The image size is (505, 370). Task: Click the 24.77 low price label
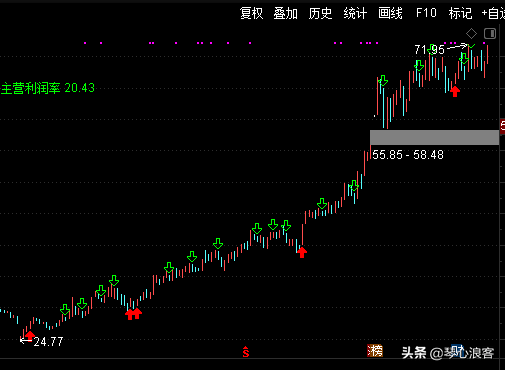point(48,342)
